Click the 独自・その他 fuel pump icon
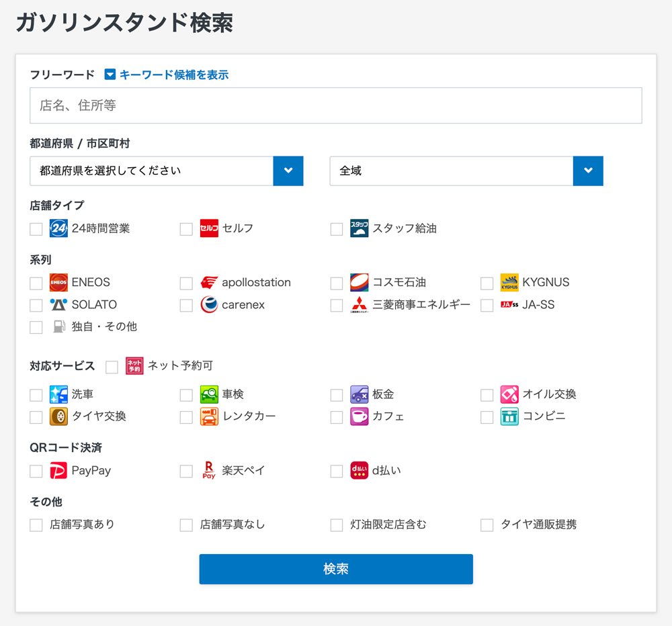The height and width of the screenshot is (626, 672). 58,326
